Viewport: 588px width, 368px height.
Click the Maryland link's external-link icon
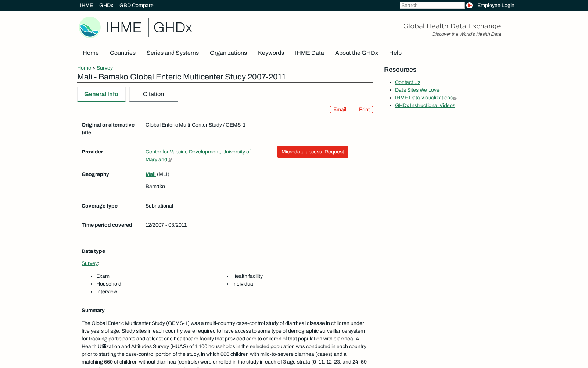tap(170, 160)
